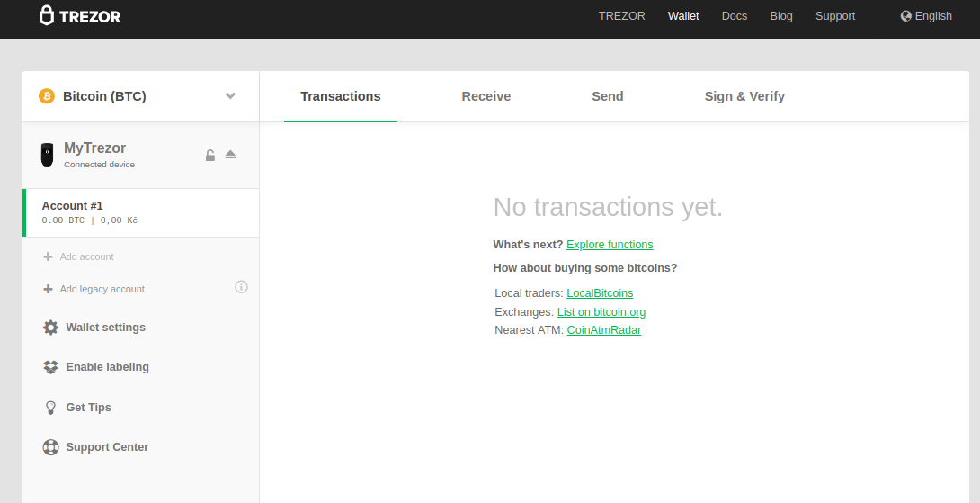Click the Dropbox Enable labeling icon
This screenshot has width=980, height=503.
click(51, 367)
